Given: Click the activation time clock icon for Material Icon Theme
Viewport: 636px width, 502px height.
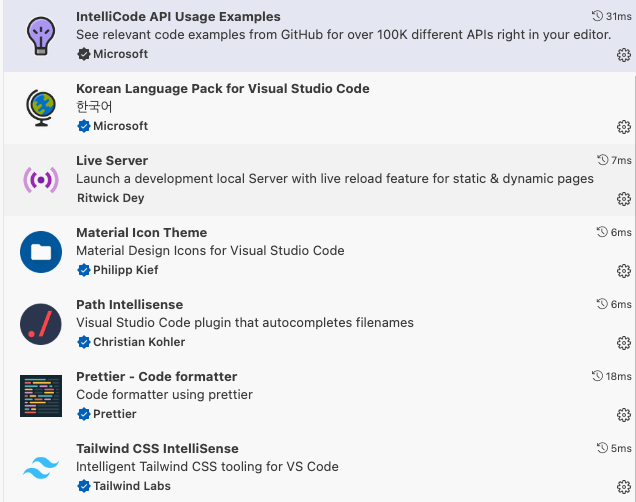Looking at the screenshot, I should (x=602, y=232).
